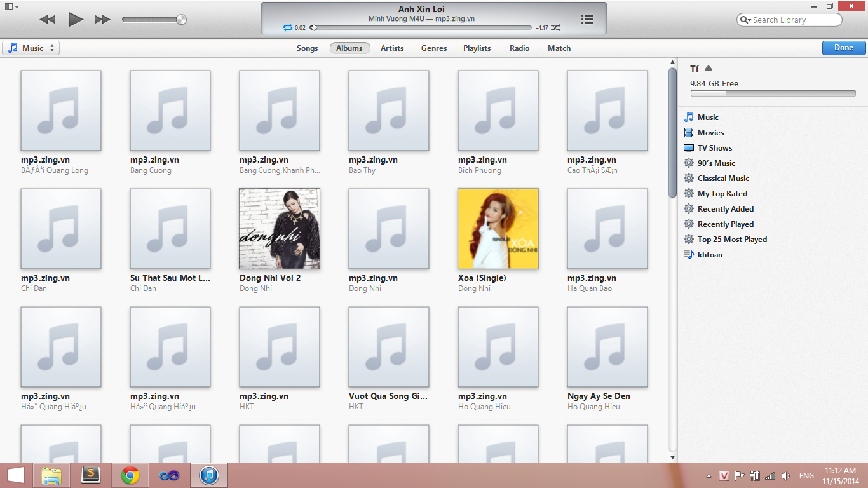Viewport: 868px width, 488px height.
Task: Click album title Ngay Ay Se Den
Action: [x=599, y=396]
